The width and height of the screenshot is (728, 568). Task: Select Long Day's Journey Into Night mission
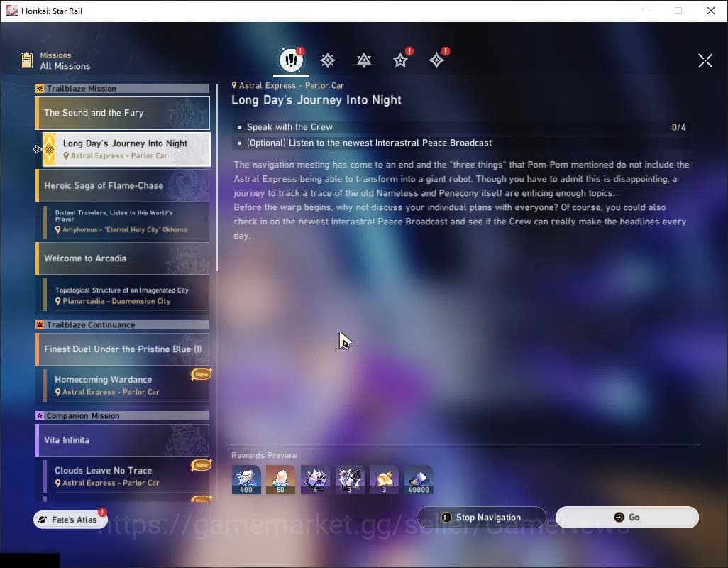[126, 149]
